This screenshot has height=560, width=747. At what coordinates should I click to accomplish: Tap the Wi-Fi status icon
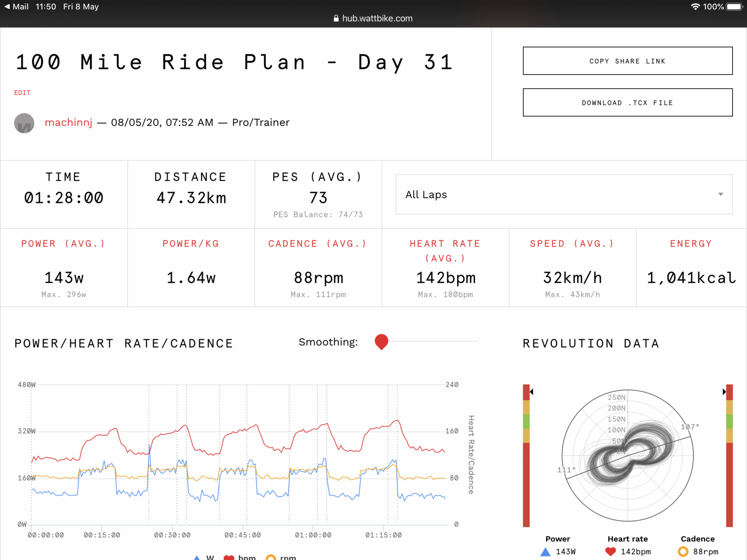point(695,7)
